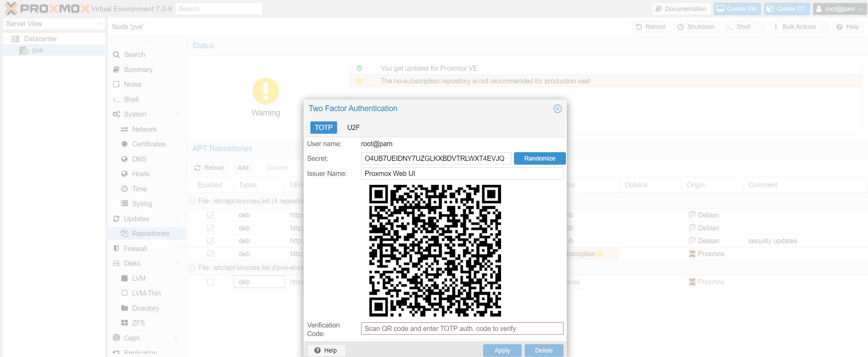Click the Hosts globe icon
The height and width of the screenshot is (357, 868).
[124, 174]
